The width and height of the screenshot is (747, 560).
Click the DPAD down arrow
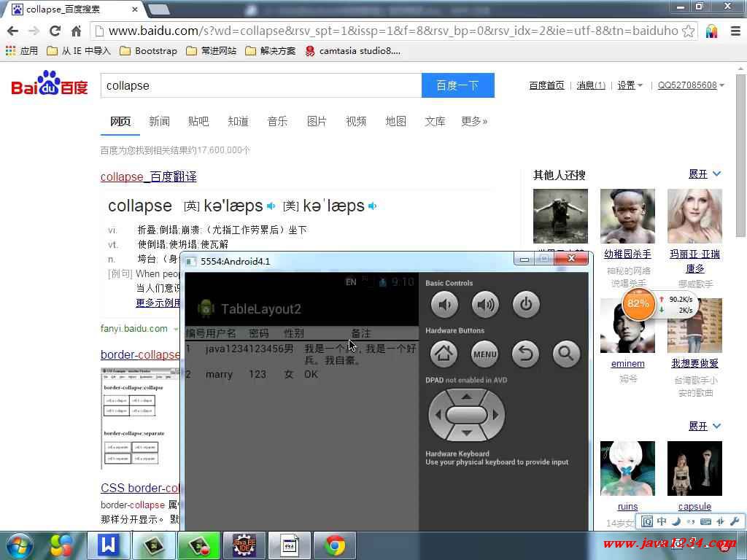pos(466,432)
